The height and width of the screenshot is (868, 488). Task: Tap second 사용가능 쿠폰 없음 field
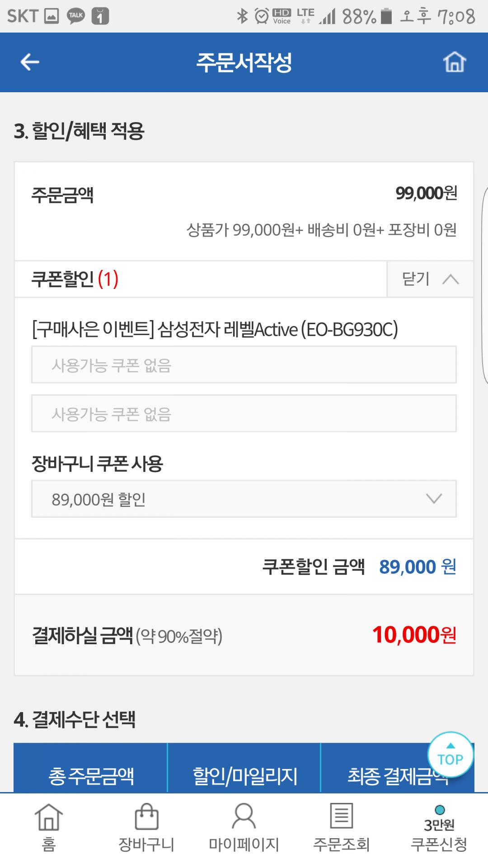pos(244,414)
